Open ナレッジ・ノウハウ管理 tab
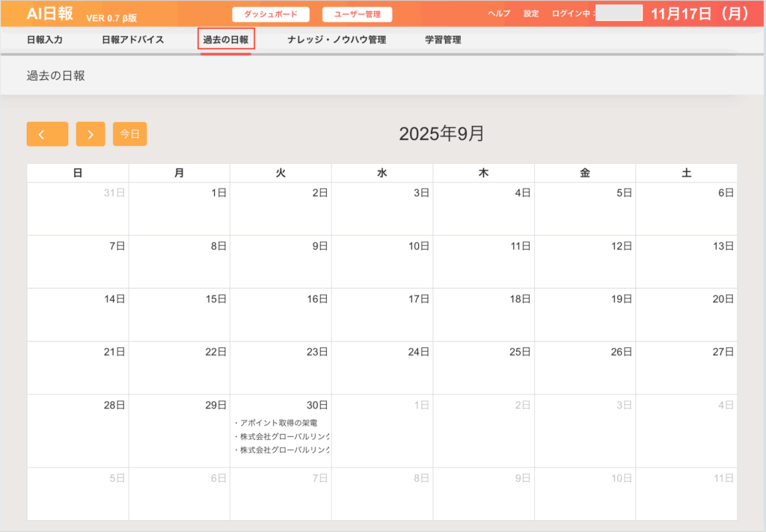The width and height of the screenshot is (766, 532). [x=337, y=40]
